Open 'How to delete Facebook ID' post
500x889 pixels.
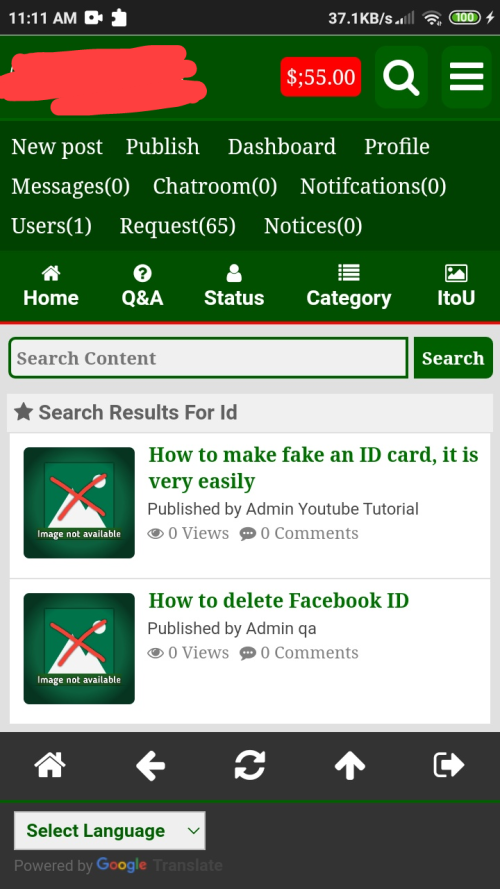(x=278, y=600)
